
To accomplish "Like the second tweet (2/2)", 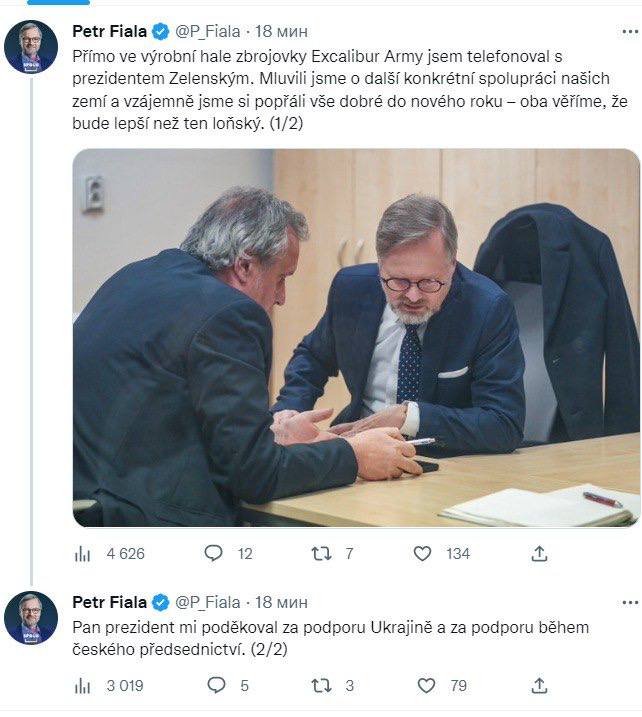I will coord(426,685).
